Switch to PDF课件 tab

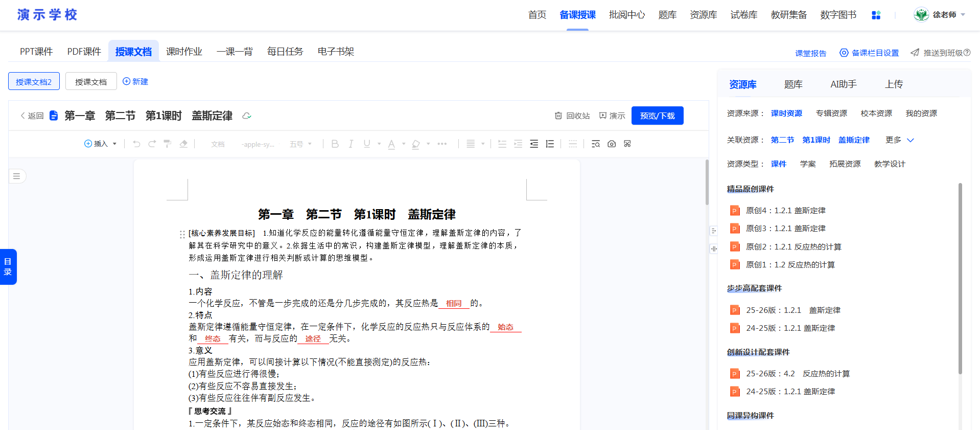tap(84, 52)
